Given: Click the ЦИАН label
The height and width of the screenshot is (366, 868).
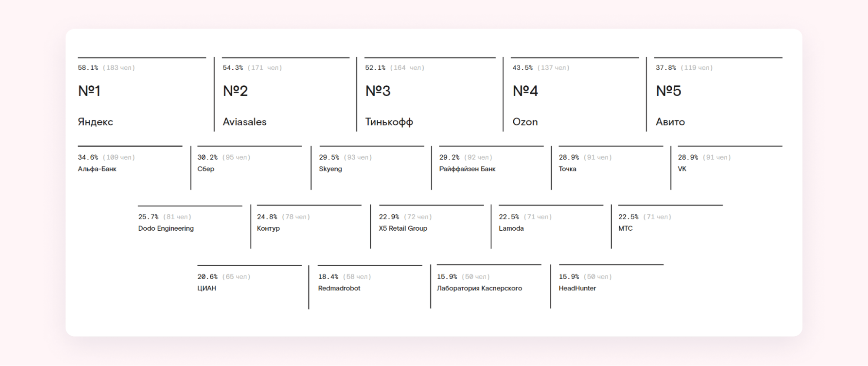Looking at the screenshot, I should click(x=207, y=288).
